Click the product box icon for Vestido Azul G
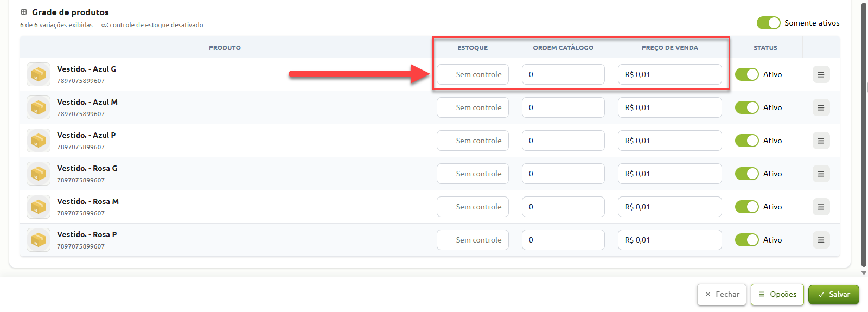The width and height of the screenshot is (868, 312). pyautogui.click(x=39, y=74)
